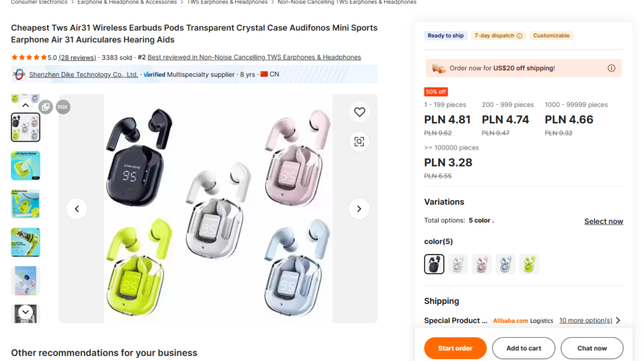This screenshot has height=361, width=644.
Task: Go to previous product image
Action: click(77, 209)
